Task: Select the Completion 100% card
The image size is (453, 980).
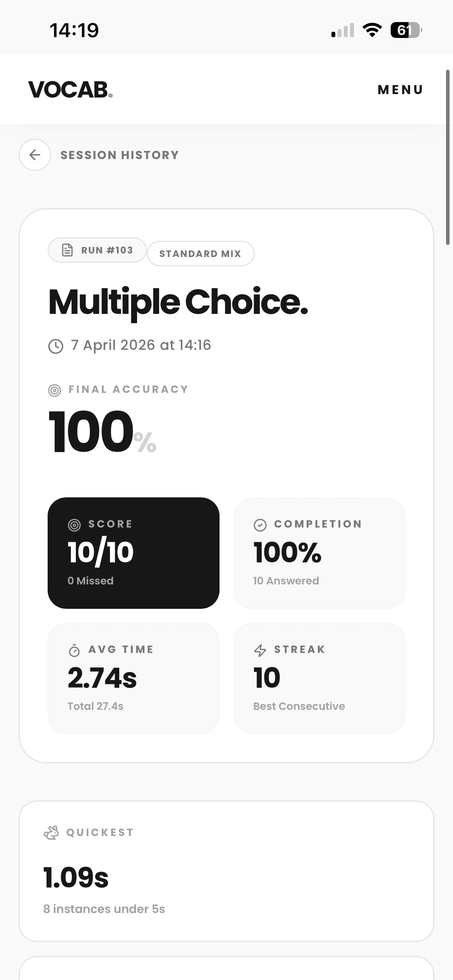Action: (319, 553)
